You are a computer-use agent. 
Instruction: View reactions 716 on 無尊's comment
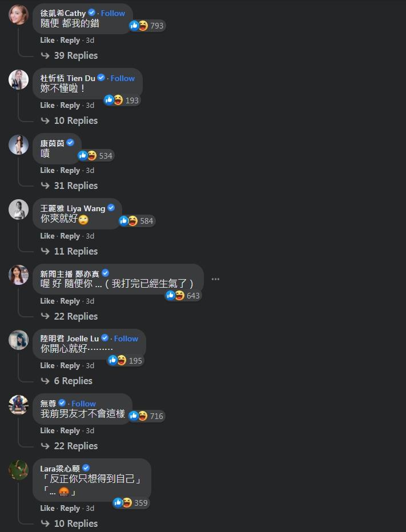[147, 416]
